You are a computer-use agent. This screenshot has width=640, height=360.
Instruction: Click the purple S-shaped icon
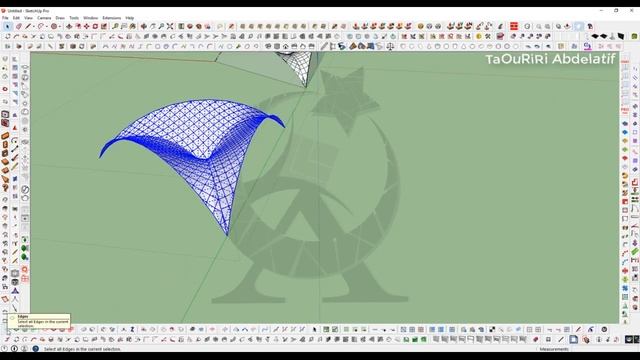(588, 47)
